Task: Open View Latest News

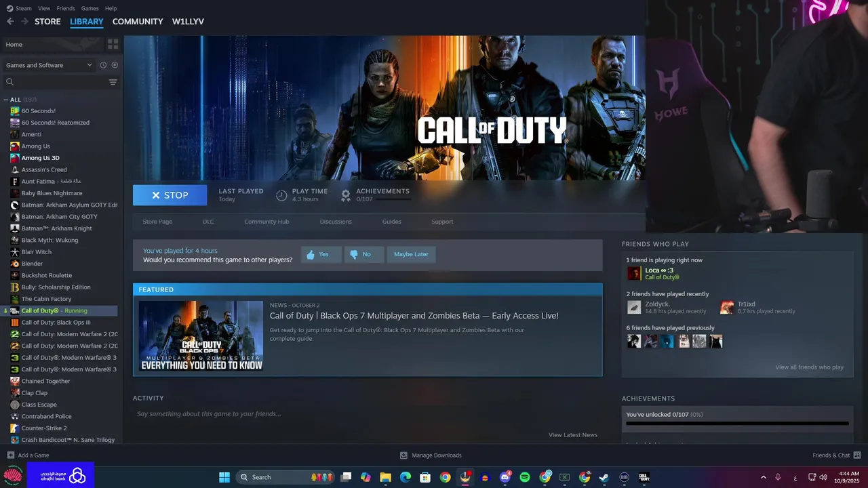Action: (572, 435)
